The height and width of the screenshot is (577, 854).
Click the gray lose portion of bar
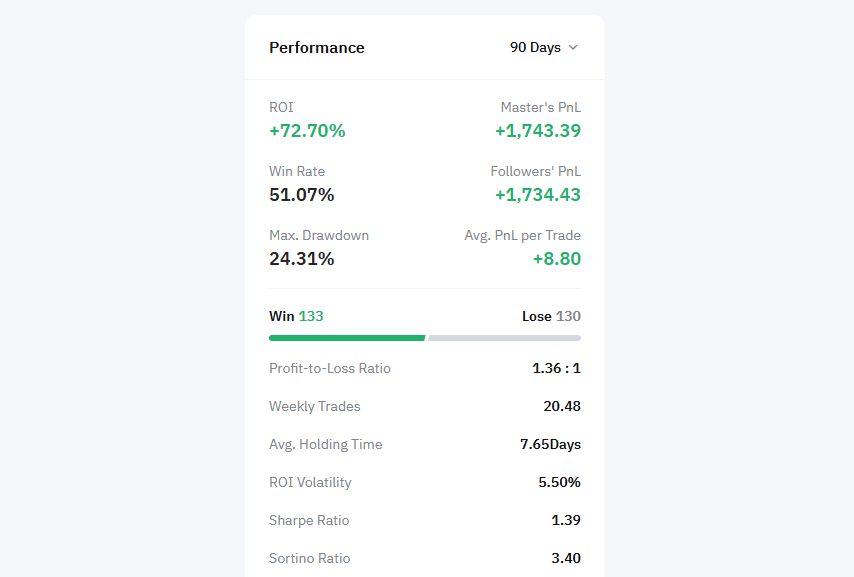504,338
